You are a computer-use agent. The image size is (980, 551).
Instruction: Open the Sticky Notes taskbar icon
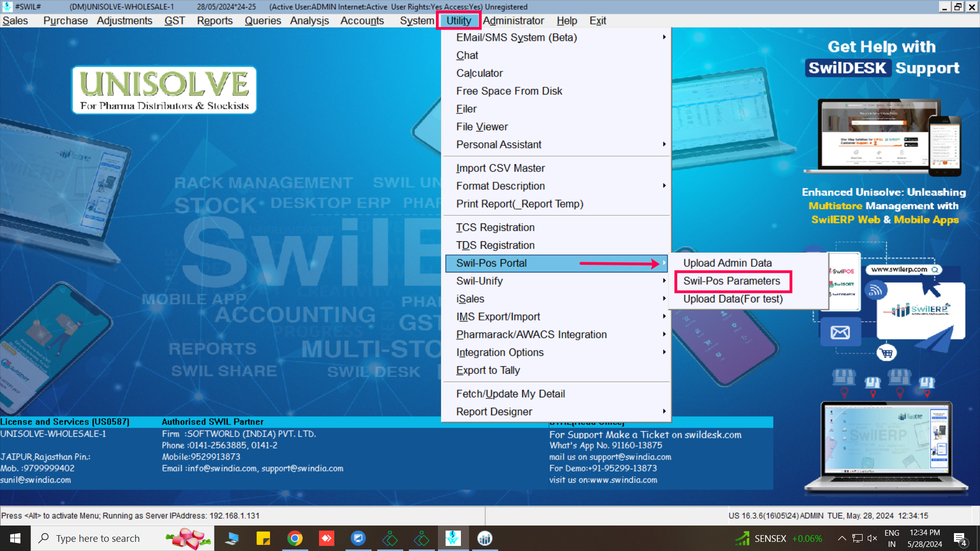pos(263,538)
